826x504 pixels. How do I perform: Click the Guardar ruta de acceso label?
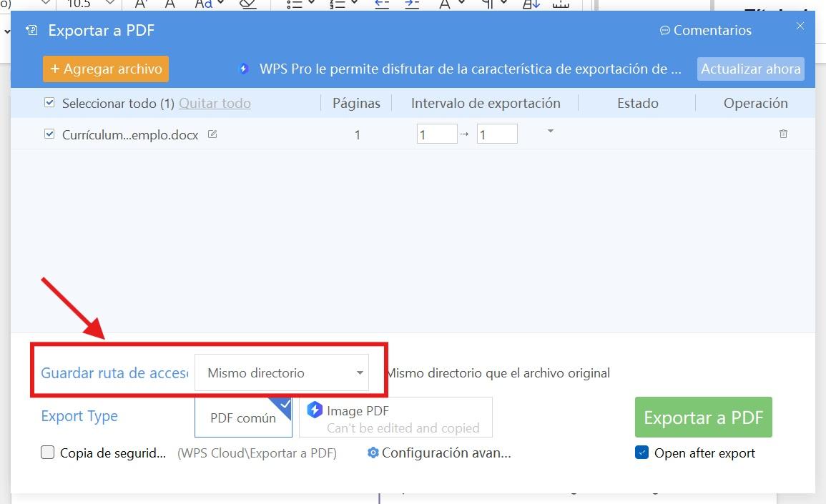pos(114,373)
